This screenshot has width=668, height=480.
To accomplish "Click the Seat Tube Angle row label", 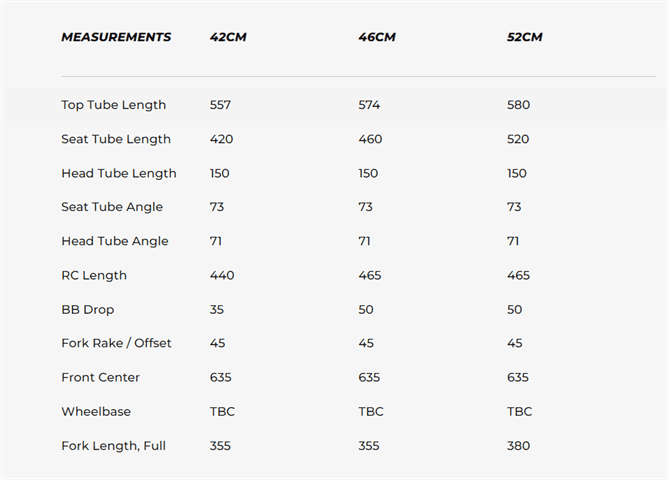I will click(x=112, y=207).
